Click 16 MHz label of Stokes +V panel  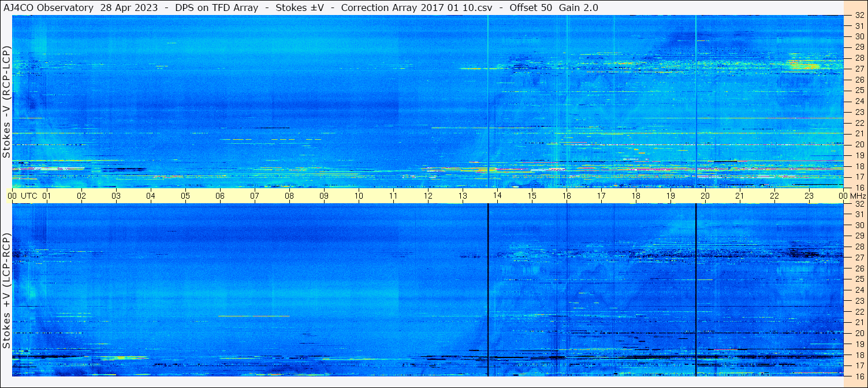859,376
